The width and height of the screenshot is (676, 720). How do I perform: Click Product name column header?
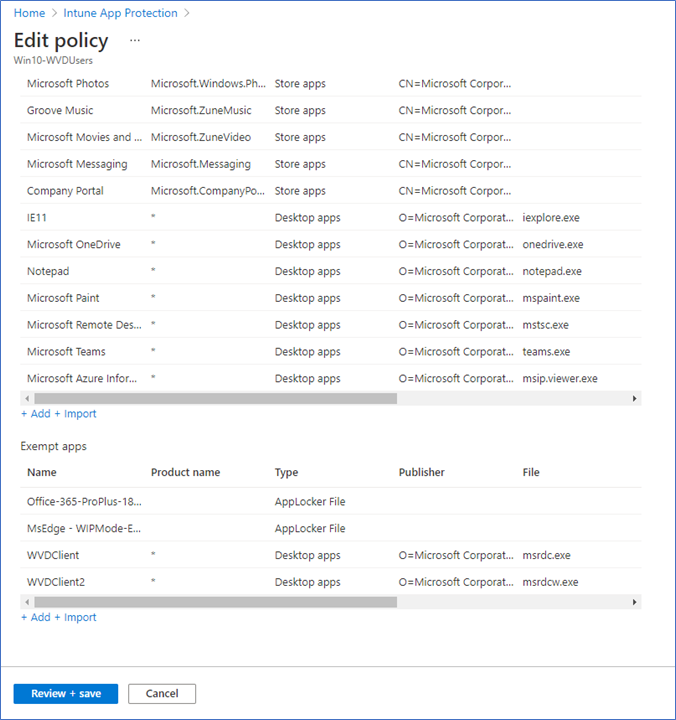[x=186, y=472]
